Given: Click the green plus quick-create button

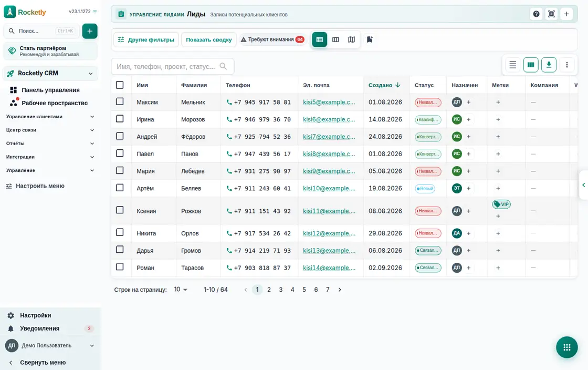Looking at the screenshot, I should click(90, 31).
